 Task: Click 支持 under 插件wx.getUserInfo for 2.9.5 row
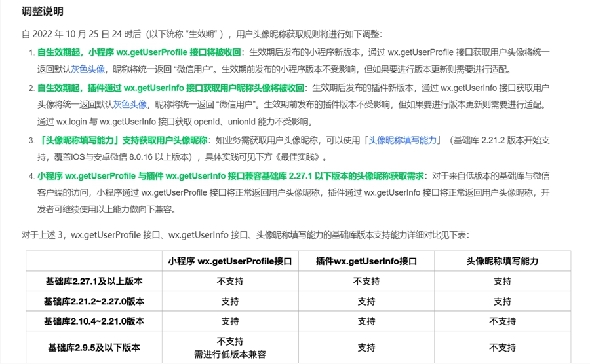coord(366,348)
